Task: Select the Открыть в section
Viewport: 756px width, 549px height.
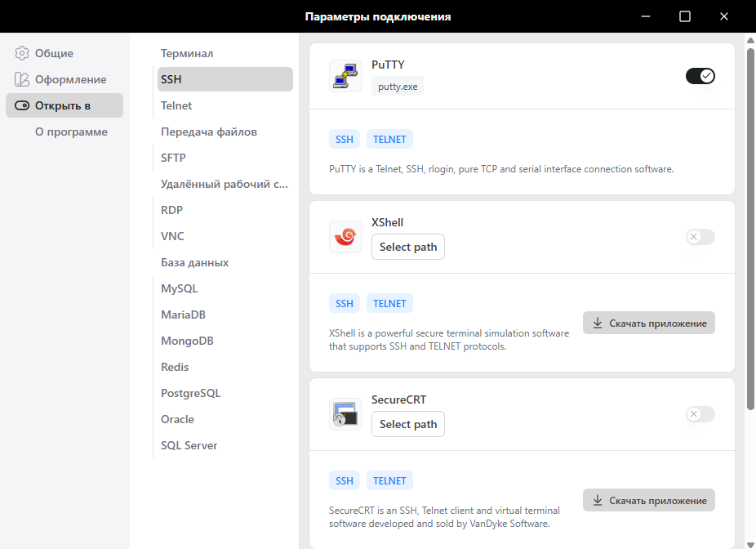Action: coord(64,105)
